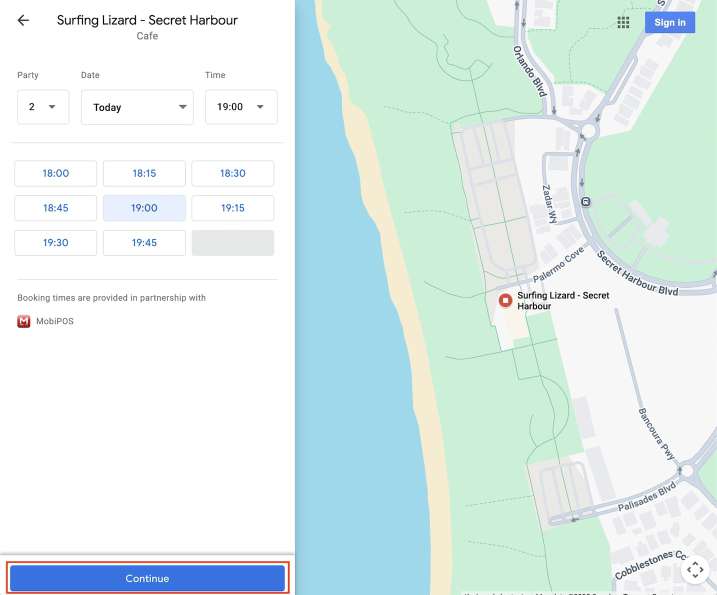Click the blue Continue button
The width and height of the screenshot is (717, 595).
pos(147,578)
